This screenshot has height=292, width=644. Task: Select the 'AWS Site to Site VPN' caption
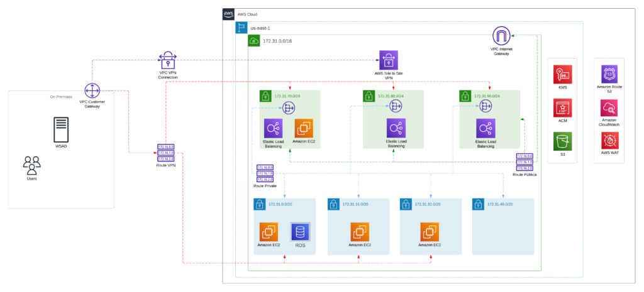pyautogui.click(x=389, y=75)
